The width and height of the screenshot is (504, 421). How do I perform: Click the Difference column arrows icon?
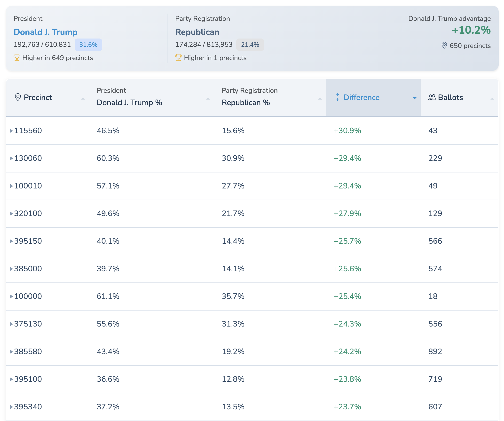[x=337, y=97]
